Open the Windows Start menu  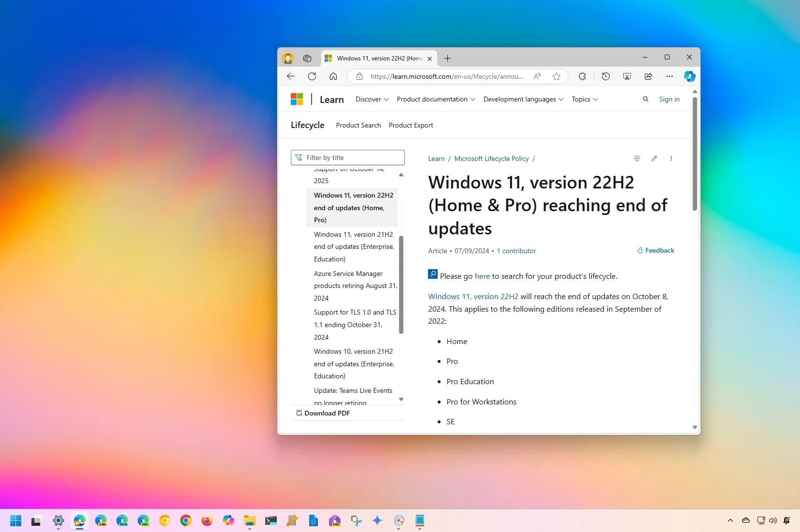16,520
